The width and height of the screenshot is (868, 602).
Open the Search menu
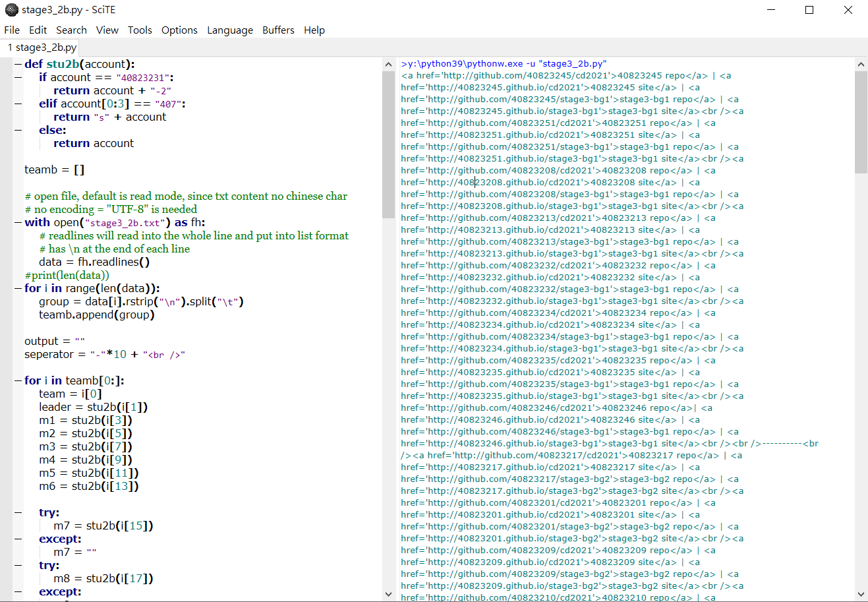tap(71, 30)
